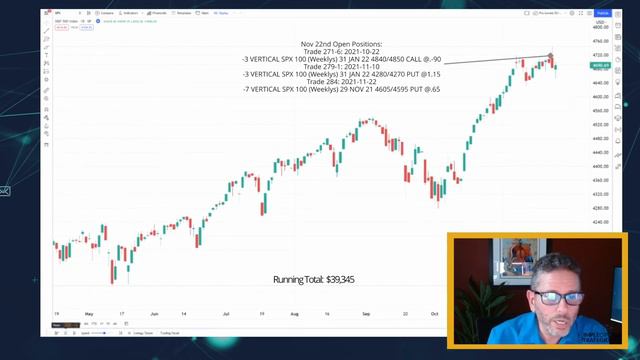Open the hamburger menu with red notification badge
640x360 pixels.
click(x=47, y=13)
